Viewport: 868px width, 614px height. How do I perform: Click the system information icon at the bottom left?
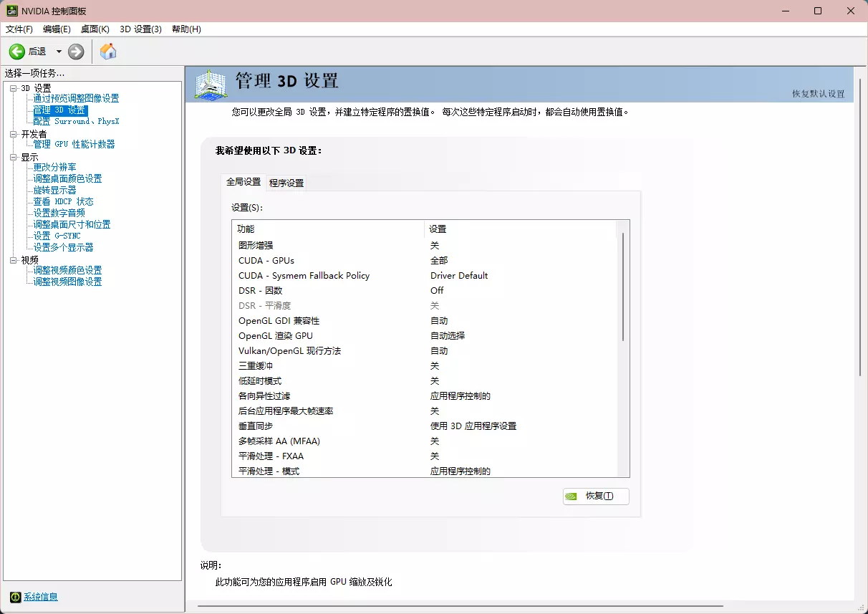[x=15, y=597]
